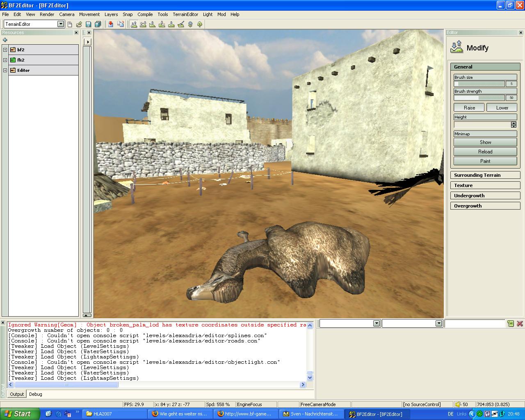Click the minimap Show button
Screen dimensions: 525x420
click(x=485, y=142)
